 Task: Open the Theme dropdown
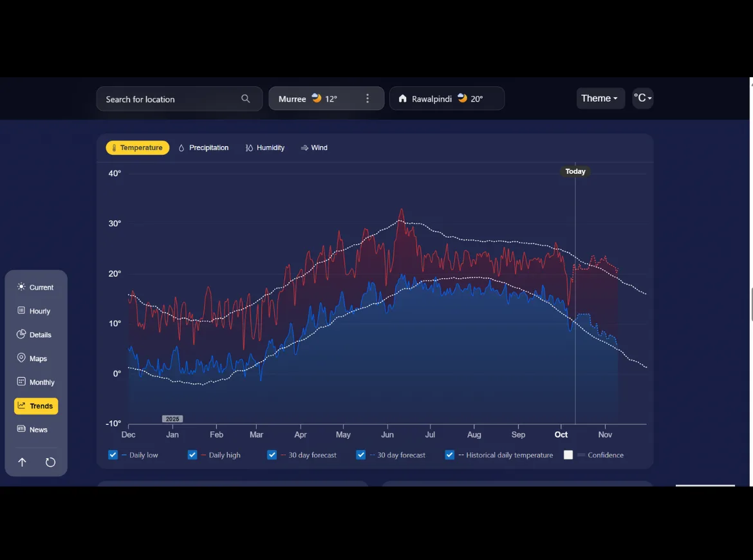(x=600, y=98)
